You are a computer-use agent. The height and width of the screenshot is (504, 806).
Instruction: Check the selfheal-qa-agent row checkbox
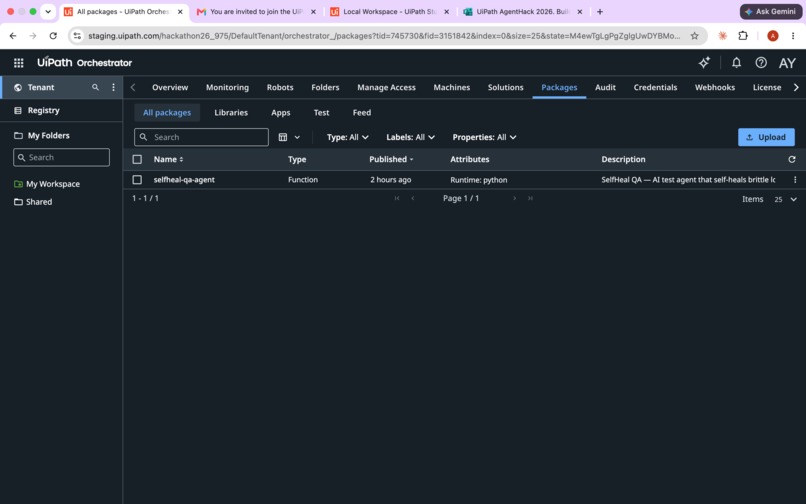[x=137, y=179]
